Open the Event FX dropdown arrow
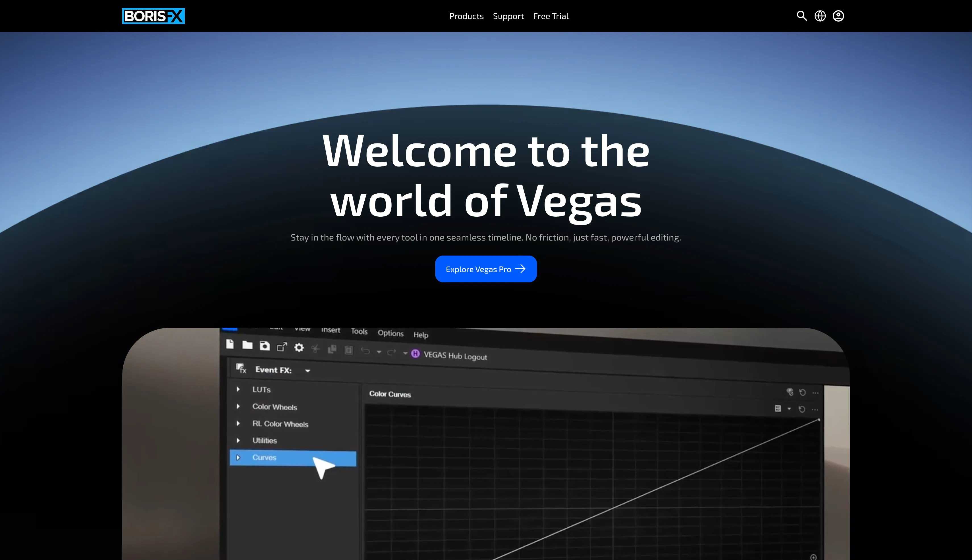This screenshot has height=560, width=972. click(x=308, y=371)
